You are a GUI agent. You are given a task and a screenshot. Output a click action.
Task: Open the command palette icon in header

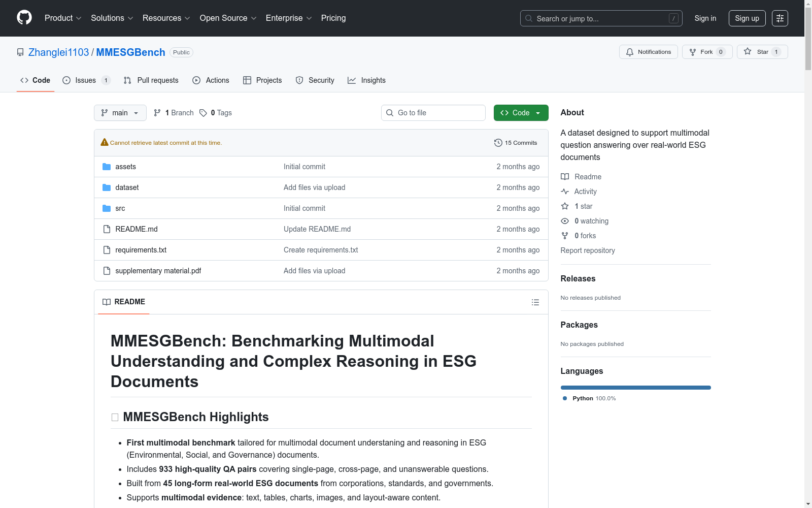click(780, 18)
